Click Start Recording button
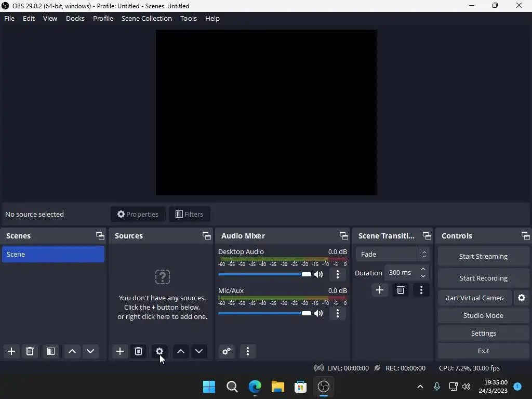The width and height of the screenshot is (532, 399). tap(483, 278)
